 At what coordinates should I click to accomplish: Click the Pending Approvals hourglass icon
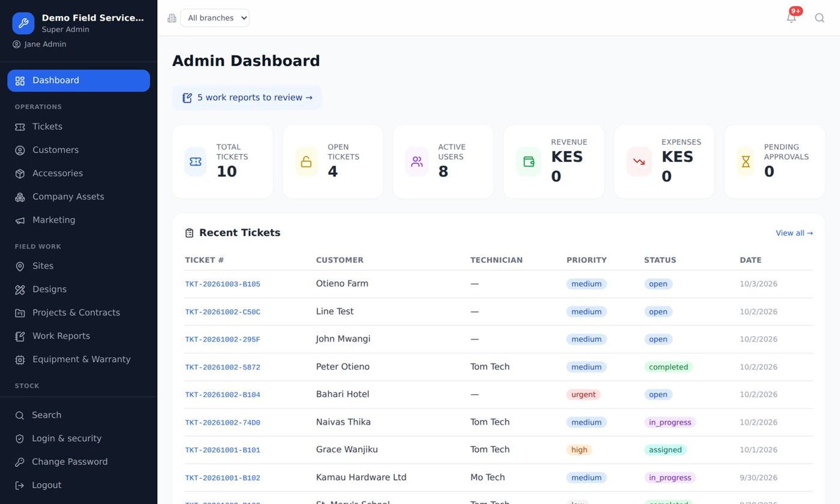(x=746, y=161)
